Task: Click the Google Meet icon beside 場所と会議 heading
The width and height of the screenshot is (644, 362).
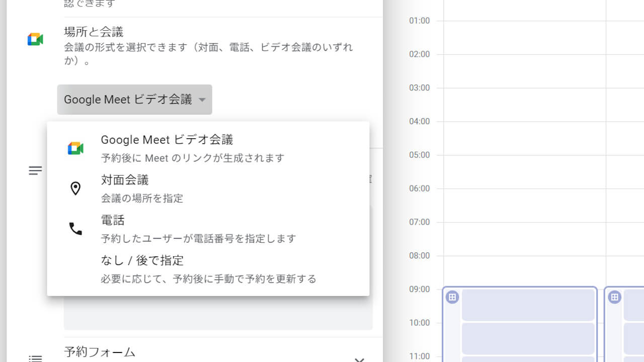Action: [35, 39]
